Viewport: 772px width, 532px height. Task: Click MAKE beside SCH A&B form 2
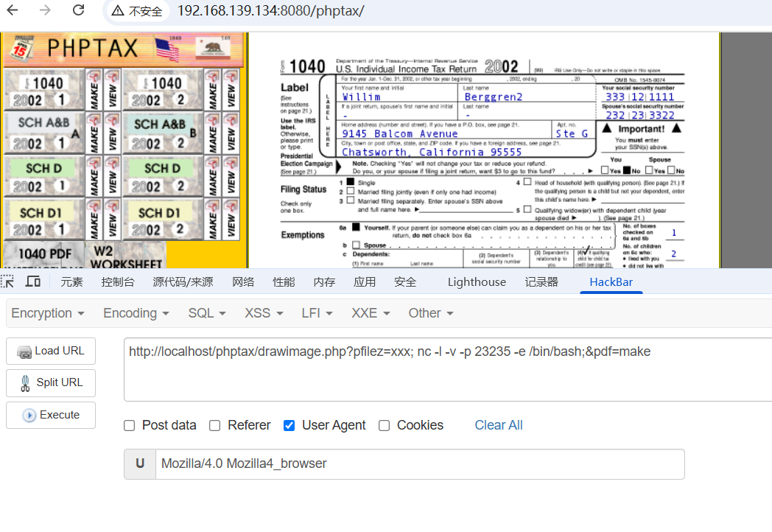coord(212,133)
